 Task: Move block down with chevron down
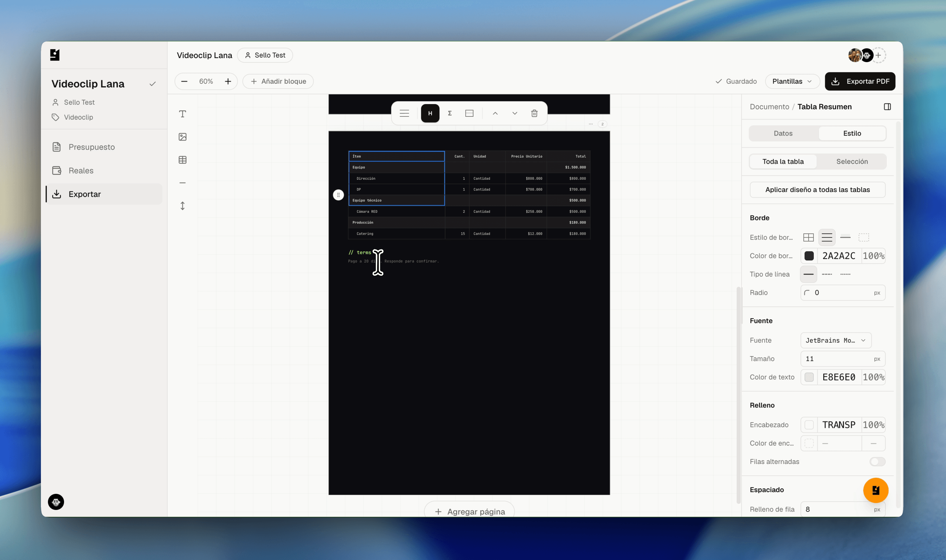pos(515,113)
